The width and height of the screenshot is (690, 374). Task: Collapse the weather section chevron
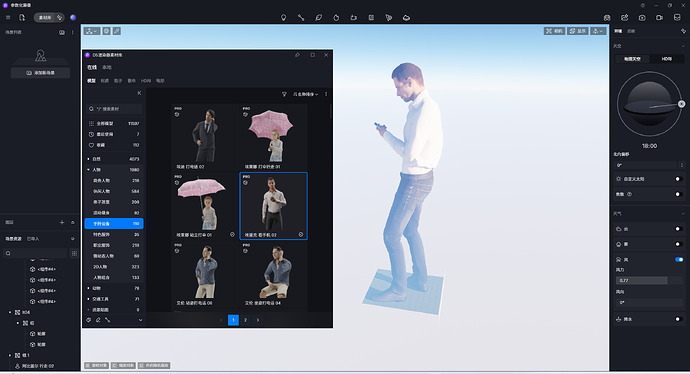coord(683,214)
